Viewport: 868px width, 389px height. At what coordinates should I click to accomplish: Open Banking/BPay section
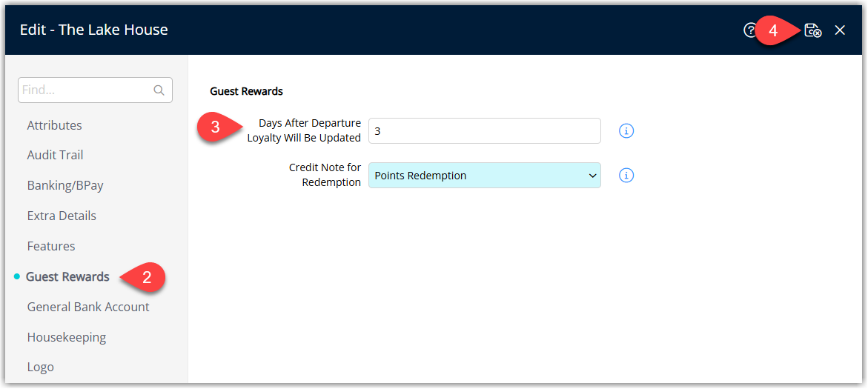(x=65, y=185)
